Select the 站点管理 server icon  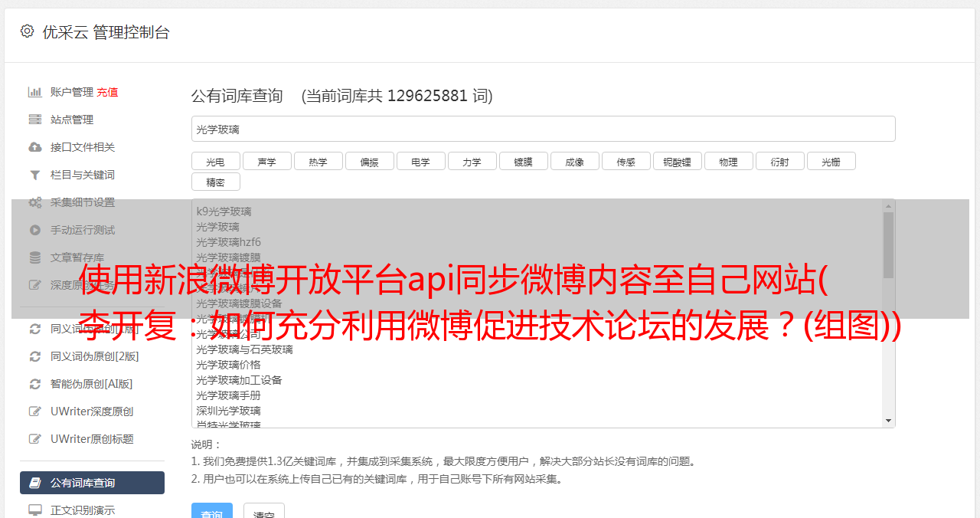(x=34, y=120)
